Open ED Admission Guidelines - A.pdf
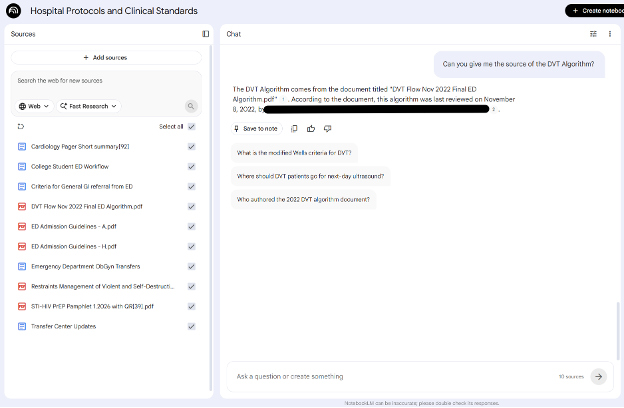The height and width of the screenshot is (408, 624). coord(74,226)
